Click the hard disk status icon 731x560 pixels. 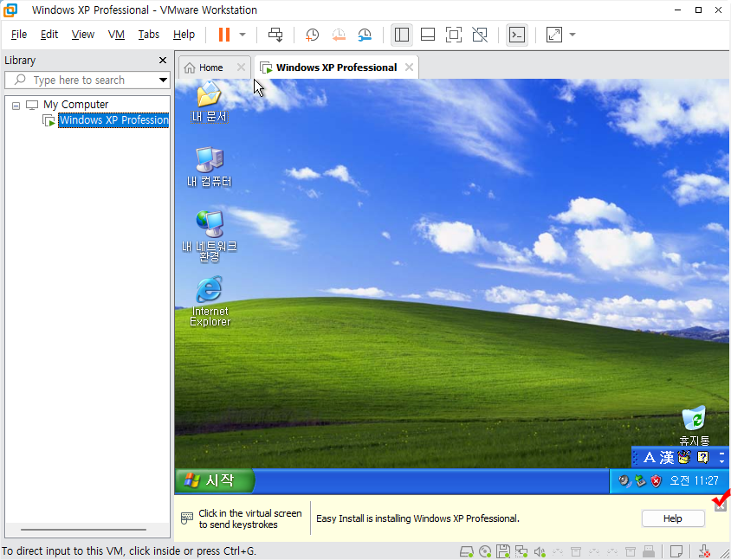(466, 551)
